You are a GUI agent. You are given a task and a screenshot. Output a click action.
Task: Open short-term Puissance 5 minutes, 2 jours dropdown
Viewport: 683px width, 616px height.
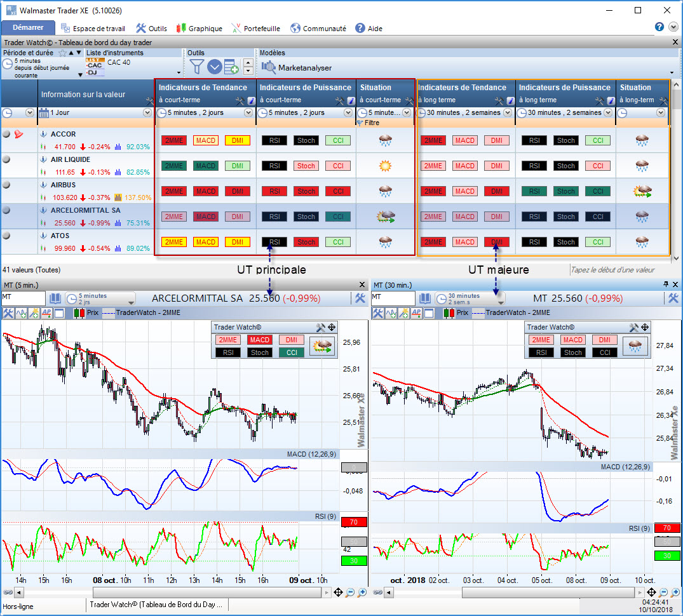348,113
